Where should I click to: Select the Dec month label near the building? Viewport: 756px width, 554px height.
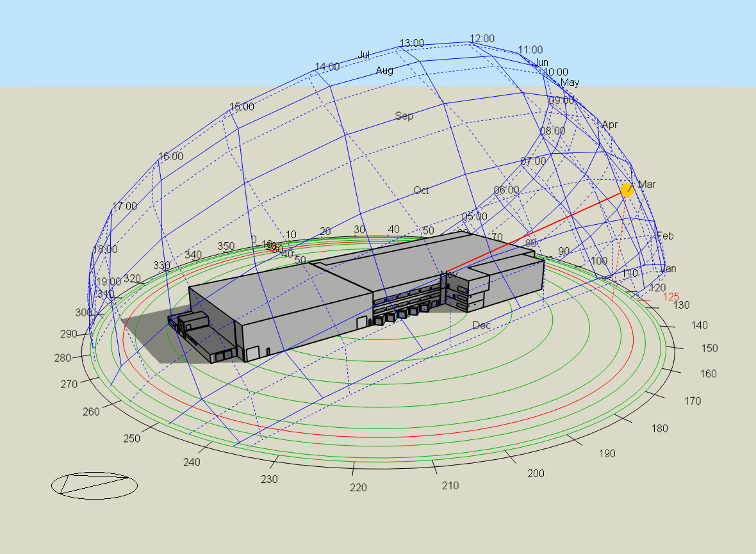tap(482, 325)
